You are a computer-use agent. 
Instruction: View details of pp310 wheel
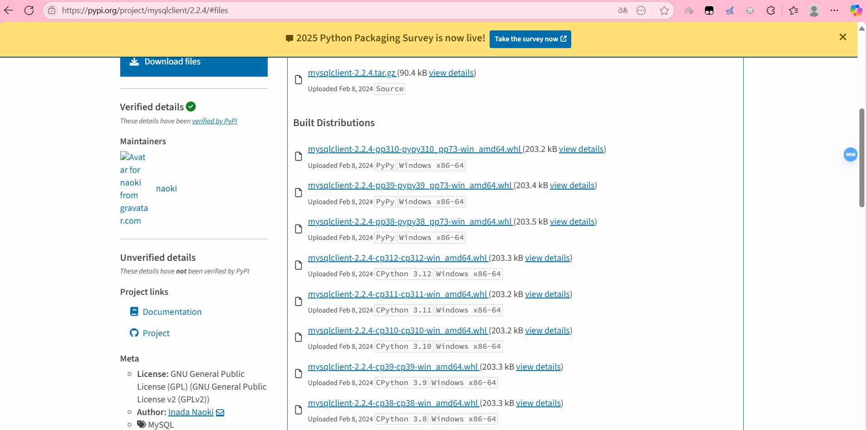581,149
